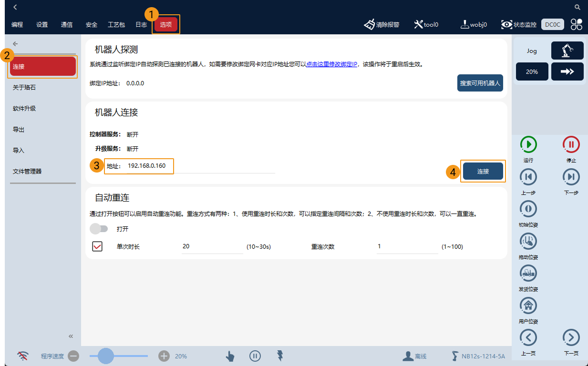Open the 设置 settings menu
Image resolution: width=588 pixels, height=366 pixels.
42,25
